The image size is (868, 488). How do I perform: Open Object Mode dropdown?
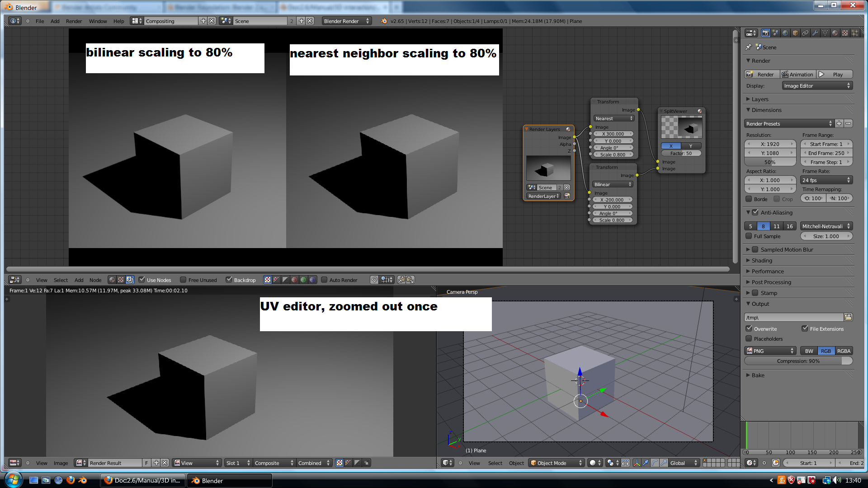click(556, 463)
